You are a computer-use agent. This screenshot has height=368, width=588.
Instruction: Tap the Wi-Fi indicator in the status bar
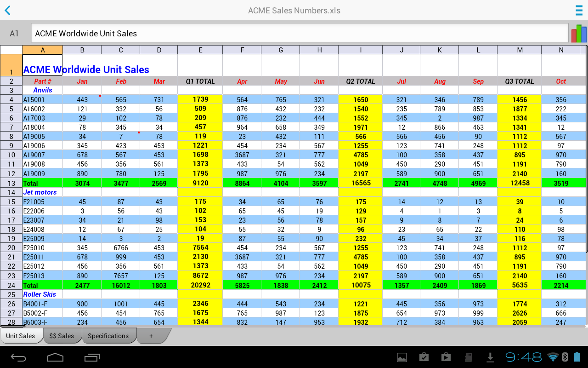554,356
